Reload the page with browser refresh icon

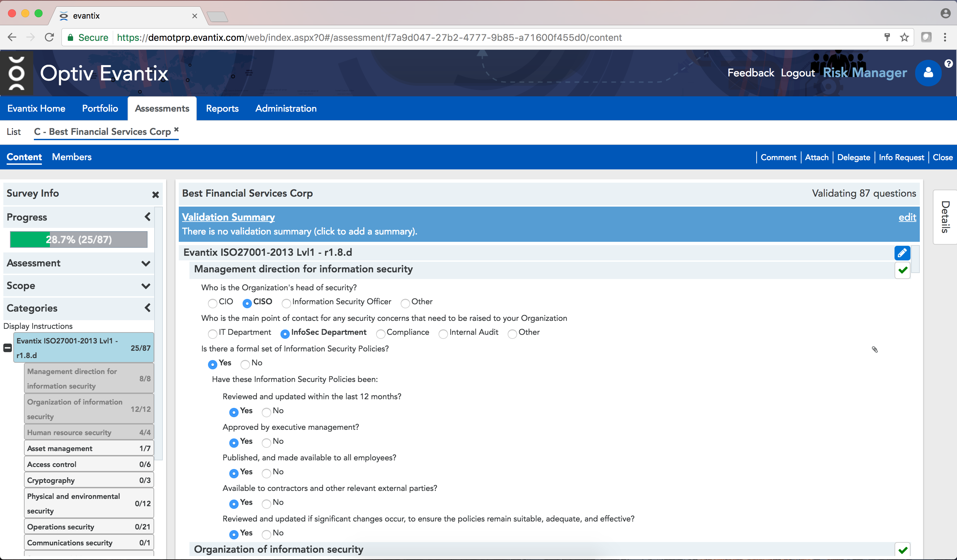(x=50, y=37)
